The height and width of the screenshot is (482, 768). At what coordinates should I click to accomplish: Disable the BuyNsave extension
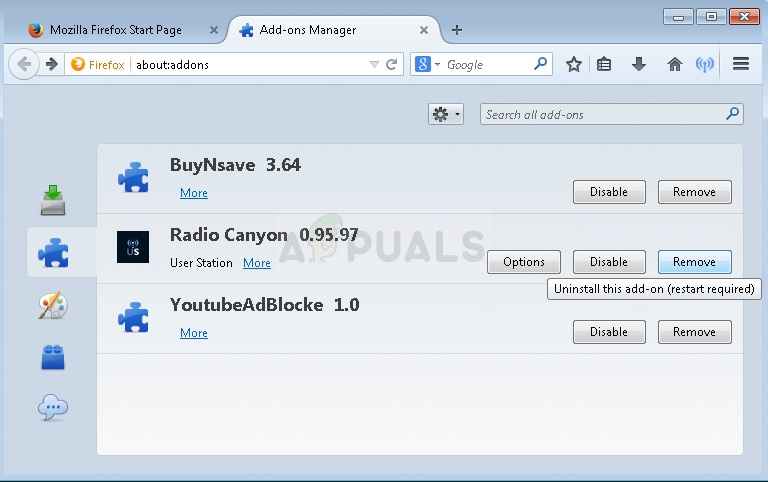(x=609, y=192)
